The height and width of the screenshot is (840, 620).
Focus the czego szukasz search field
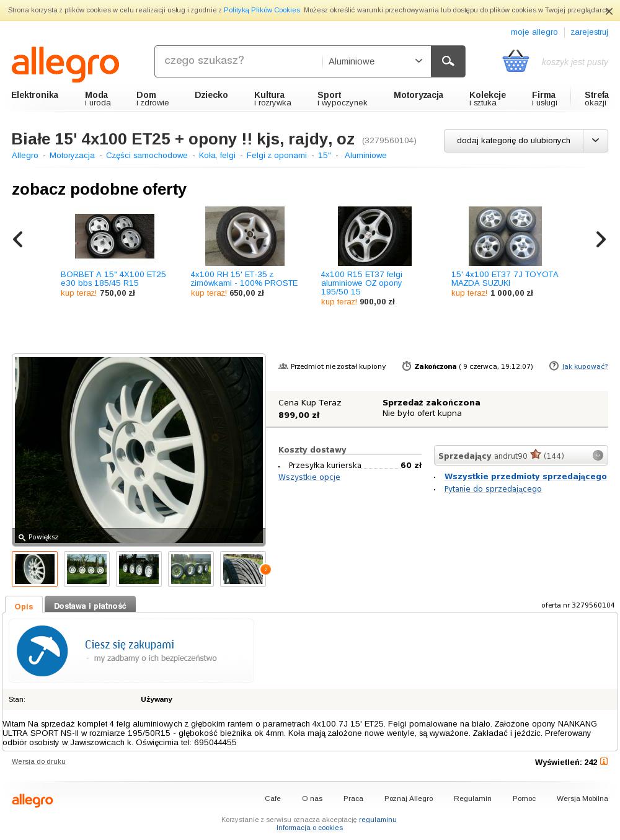click(239, 61)
